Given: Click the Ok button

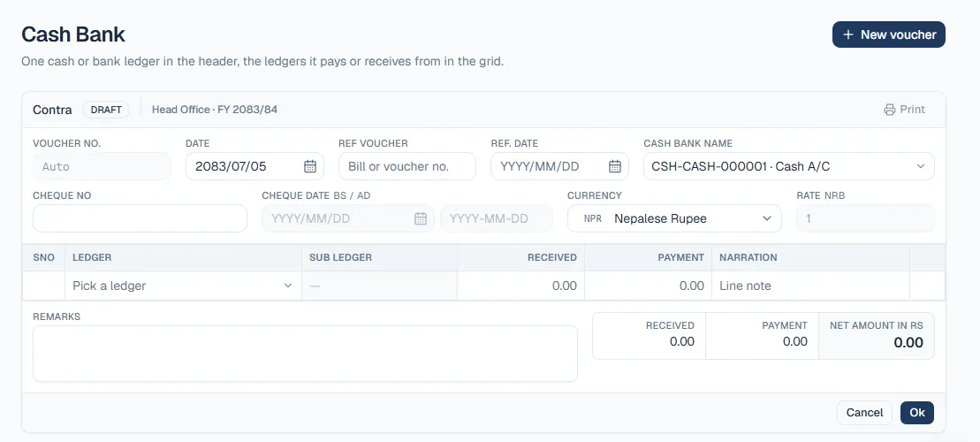Looking at the screenshot, I should pos(917,413).
